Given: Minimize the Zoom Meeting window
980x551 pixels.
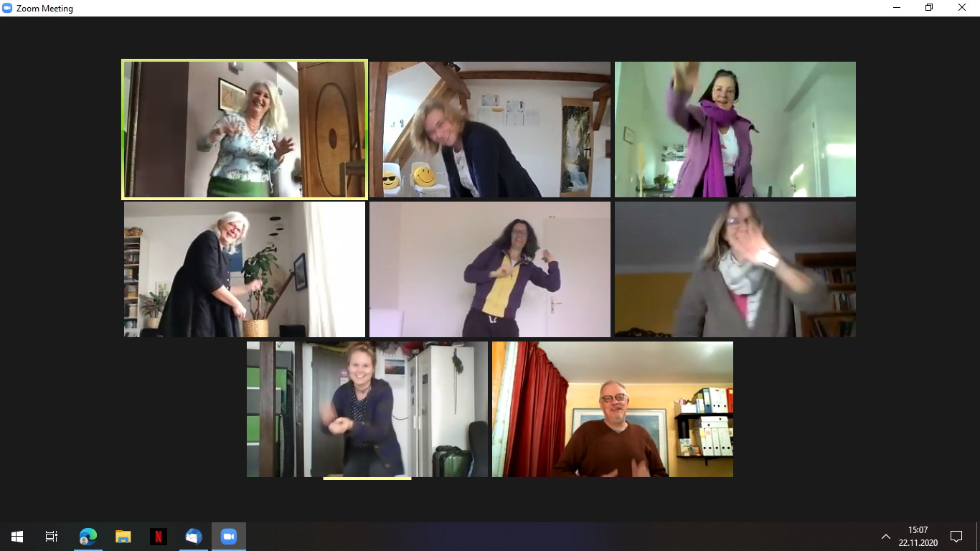Looking at the screenshot, I should click(x=897, y=8).
